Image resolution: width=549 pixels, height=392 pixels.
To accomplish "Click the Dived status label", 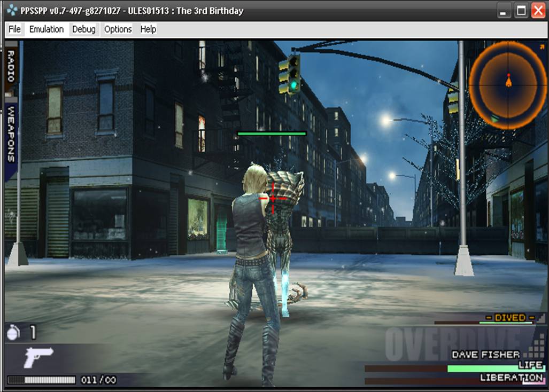I will tap(509, 318).
